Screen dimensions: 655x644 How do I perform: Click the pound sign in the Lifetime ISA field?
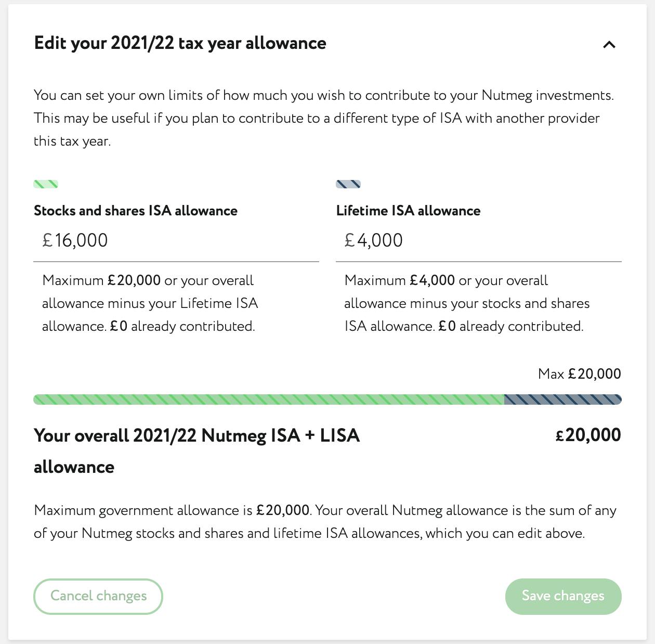tap(349, 240)
